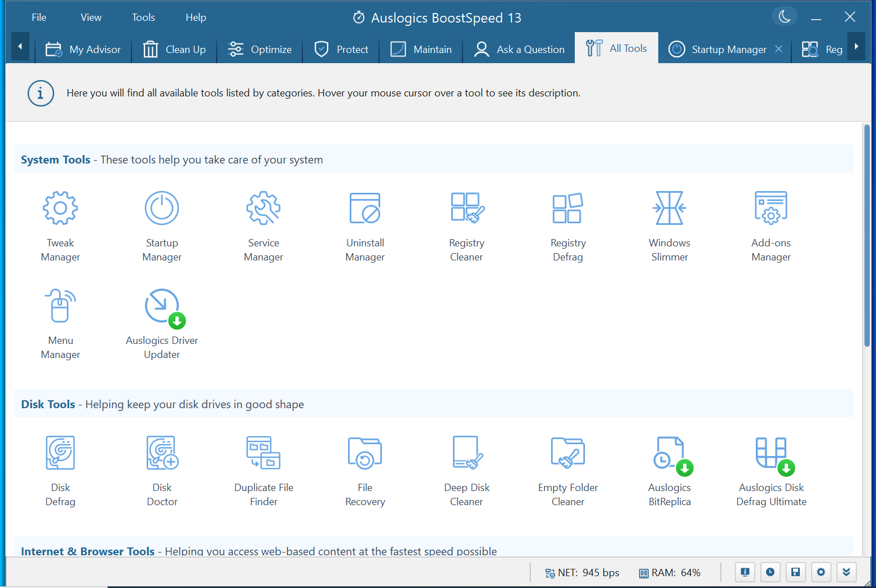Open the File menu
The image size is (876, 588).
(x=39, y=17)
